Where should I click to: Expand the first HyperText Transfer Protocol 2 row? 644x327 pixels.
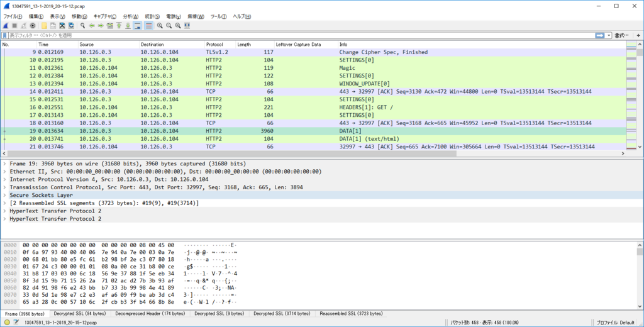[4, 211]
